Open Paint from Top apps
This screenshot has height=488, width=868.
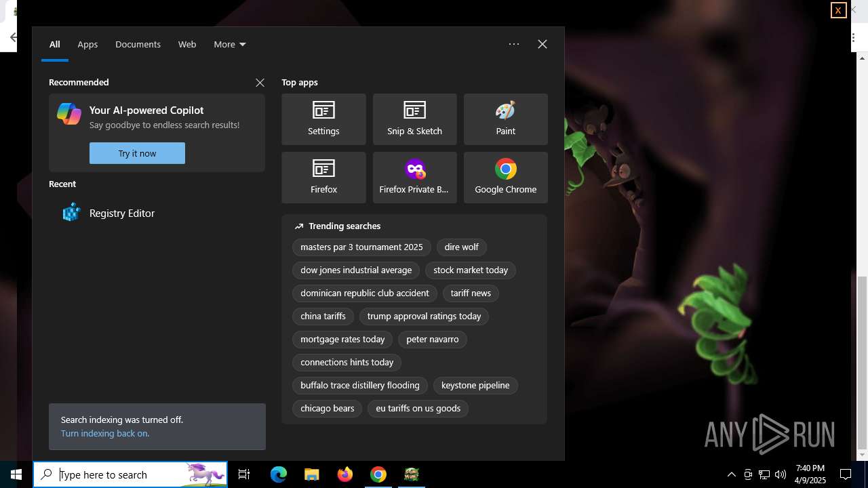pos(505,119)
